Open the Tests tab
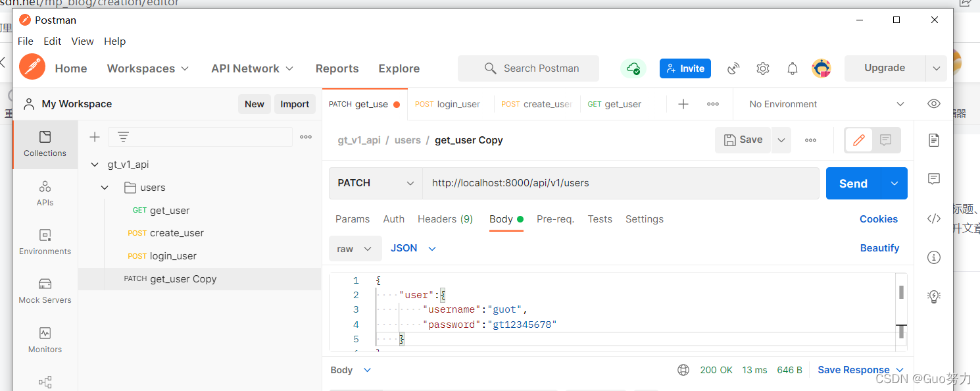 600,219
